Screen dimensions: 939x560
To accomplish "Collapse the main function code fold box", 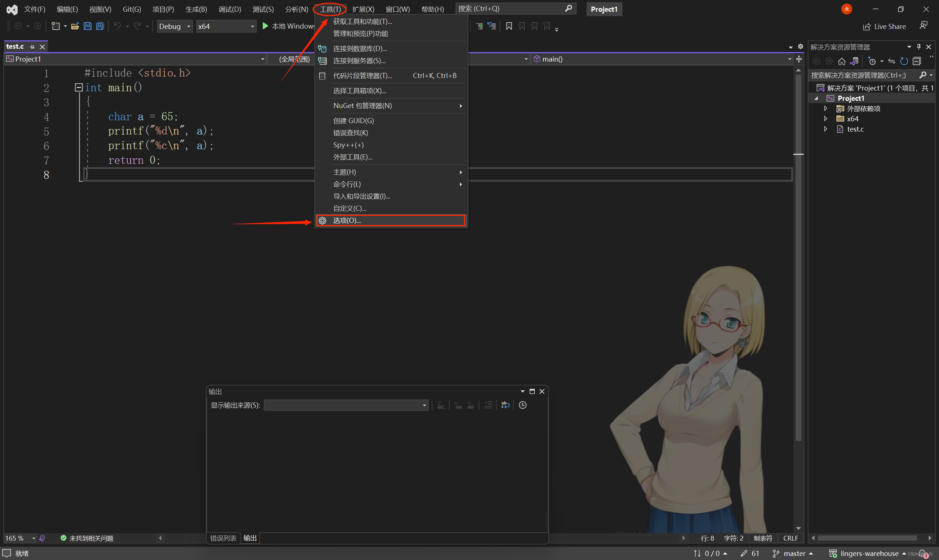I will click(x=78, y=88).
